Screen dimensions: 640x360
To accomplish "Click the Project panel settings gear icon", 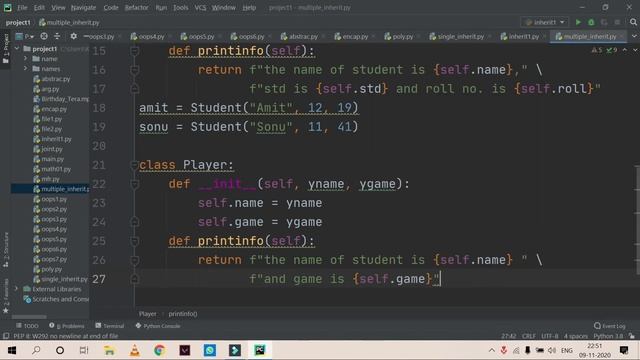I will (x=73, y=36).
